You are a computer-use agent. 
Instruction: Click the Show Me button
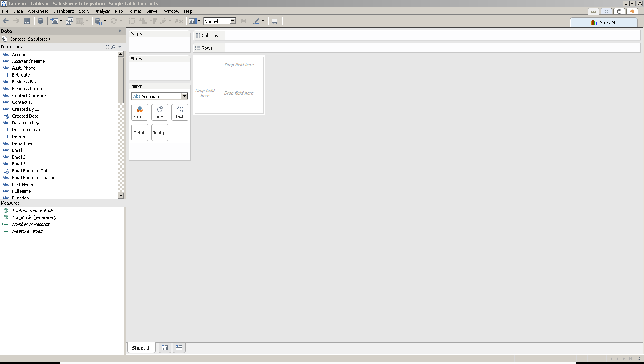tap(604, 23)
